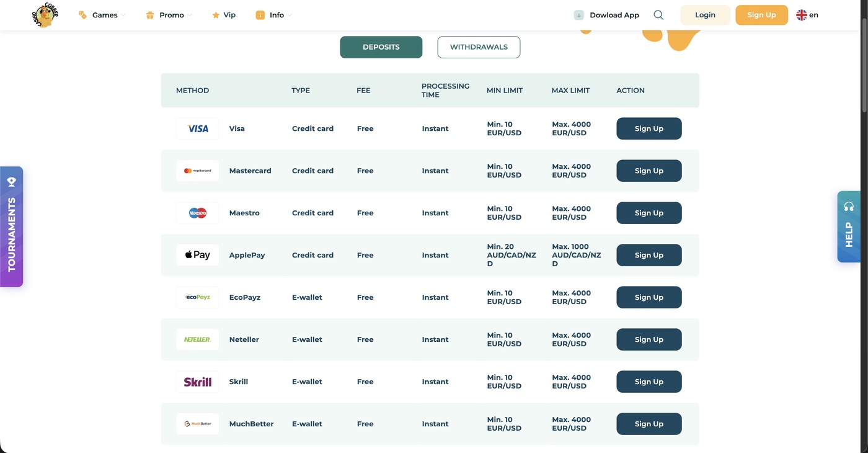Click the Neteller method name
The height and width of the screenshot is (453, 868).
coord(244,339)
